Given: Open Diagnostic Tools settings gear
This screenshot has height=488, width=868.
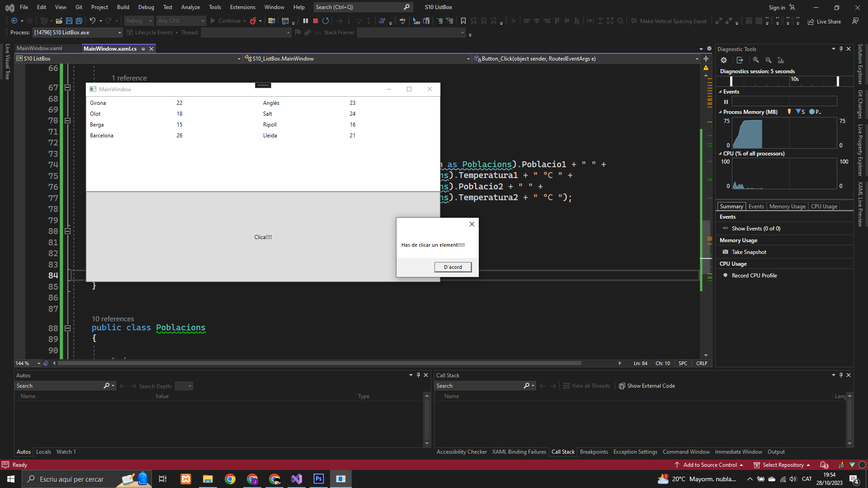Looking at the screenshot, I should tap(724, 60).
